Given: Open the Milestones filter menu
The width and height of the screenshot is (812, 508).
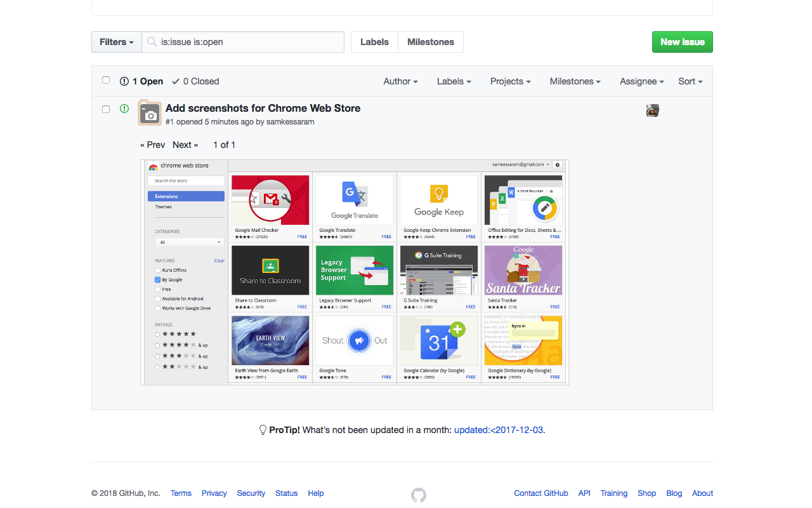Looking at the screenshot, I should (x=575, y=81).
